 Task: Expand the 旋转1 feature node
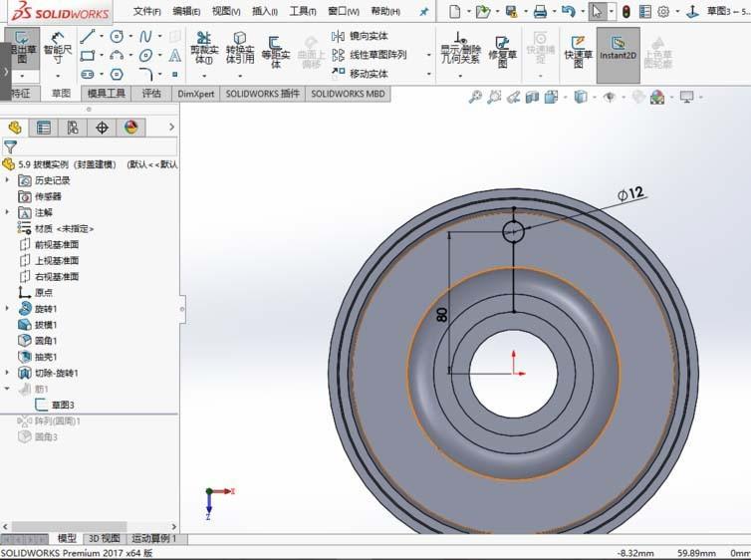[x=7, y=308]
